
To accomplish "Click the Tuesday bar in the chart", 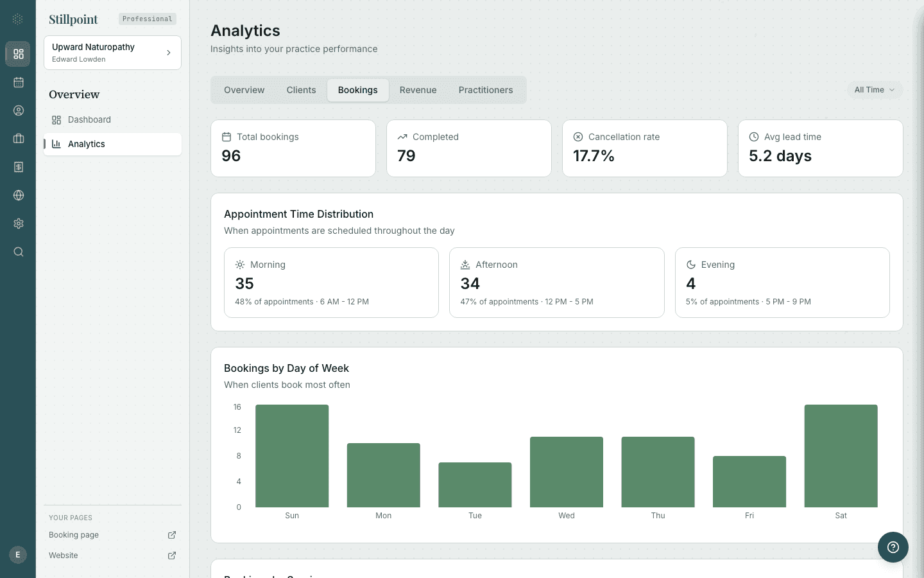I will point(475,485).
